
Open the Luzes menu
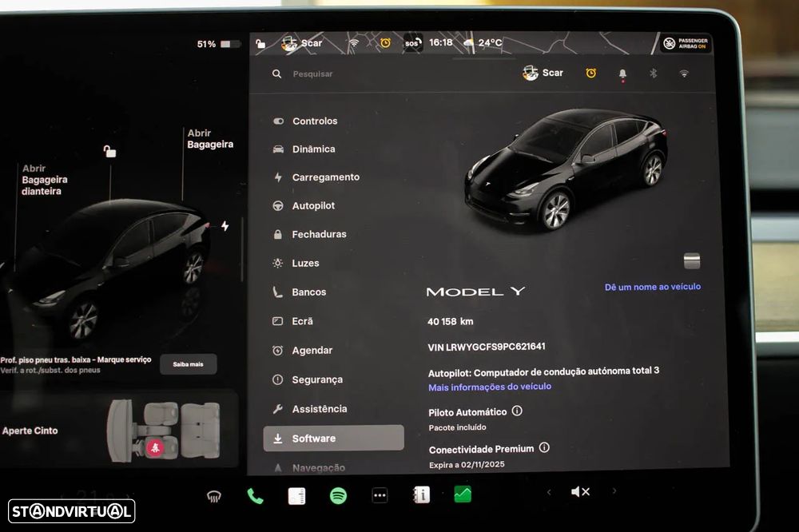pyautogui.click(x=296, y=264)
